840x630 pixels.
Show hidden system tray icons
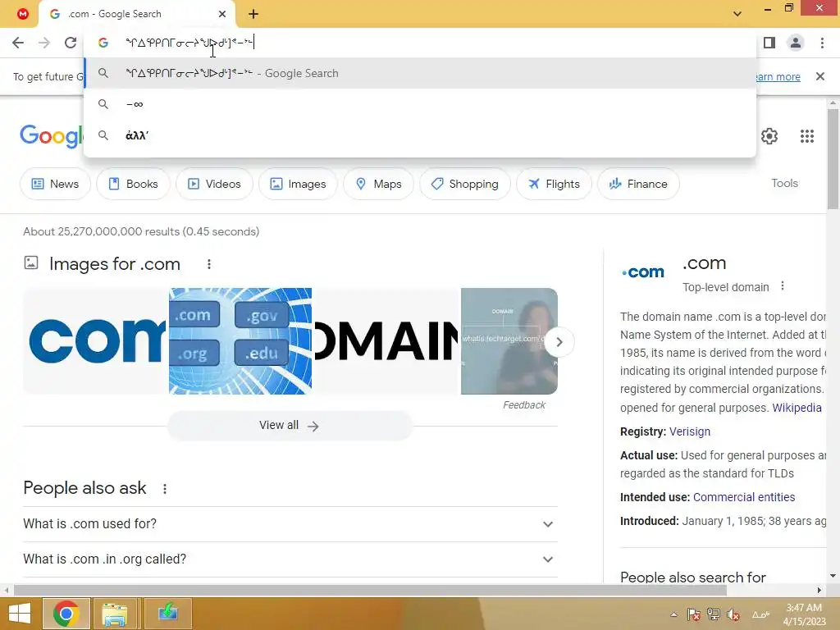tap(673, 614)
